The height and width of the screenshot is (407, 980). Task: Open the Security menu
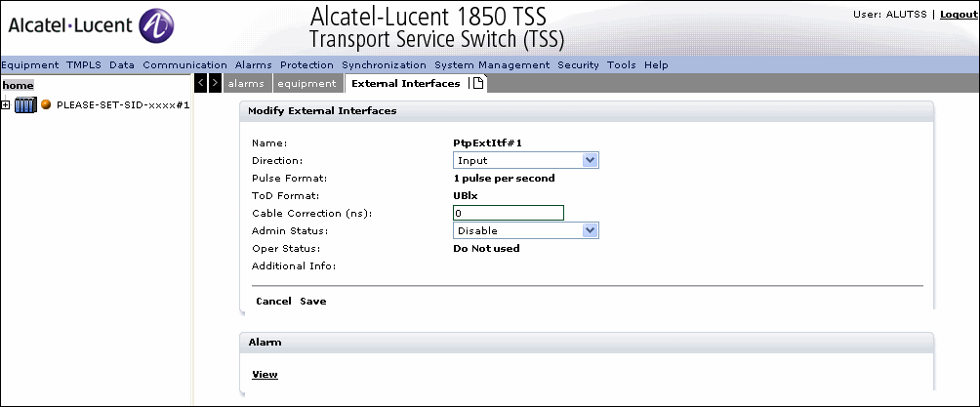[578, 65]
